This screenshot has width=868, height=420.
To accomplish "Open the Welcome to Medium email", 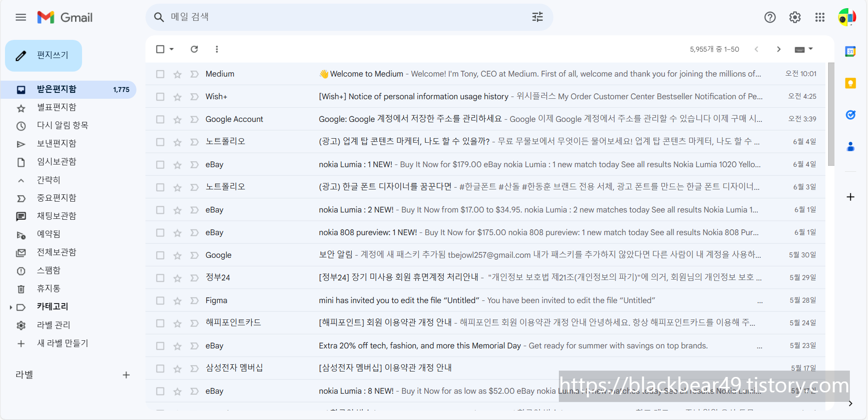I will [x=485, y=74].
